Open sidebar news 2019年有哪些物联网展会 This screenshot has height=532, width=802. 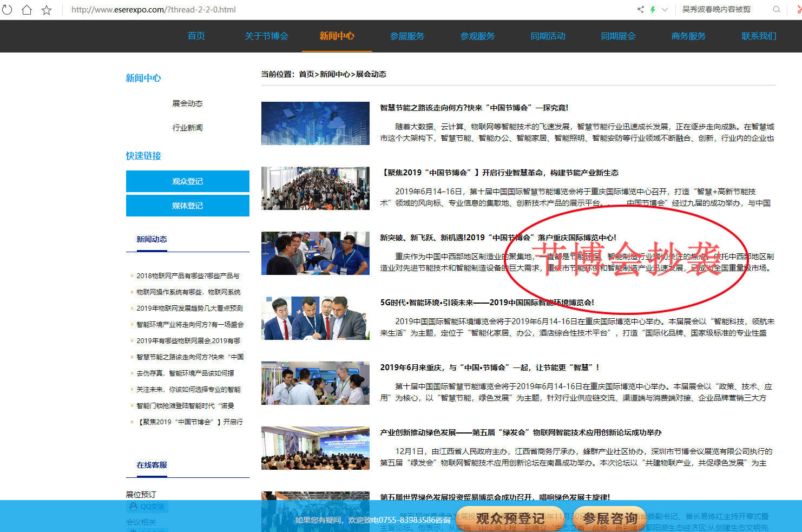(x=188, y=341)
